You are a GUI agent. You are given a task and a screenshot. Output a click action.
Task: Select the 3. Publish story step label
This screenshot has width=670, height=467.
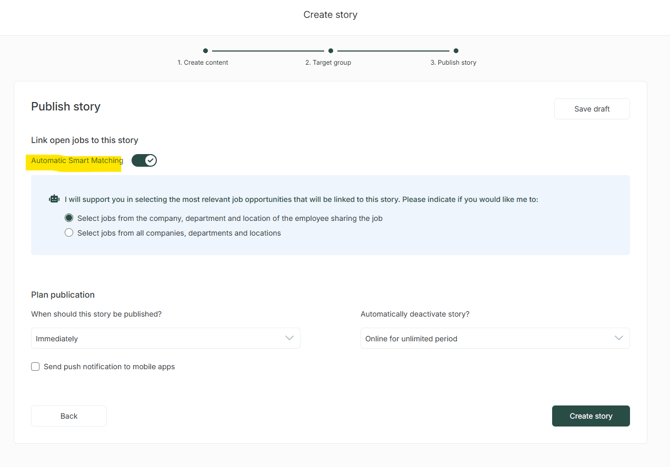tap(453, 63)
